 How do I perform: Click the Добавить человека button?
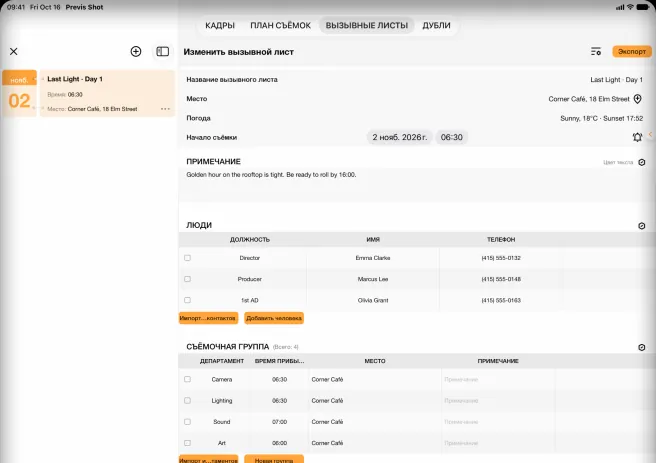[274, 318]
